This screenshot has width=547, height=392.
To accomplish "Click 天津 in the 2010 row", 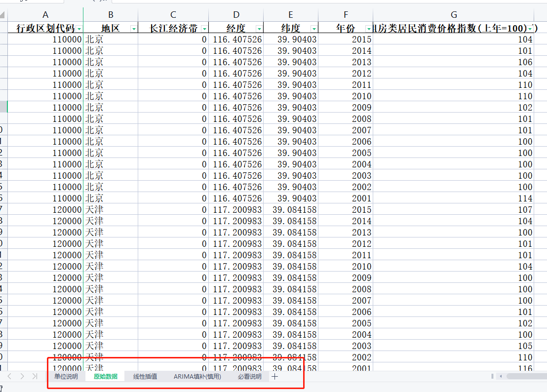I will [x=111, y=267].
